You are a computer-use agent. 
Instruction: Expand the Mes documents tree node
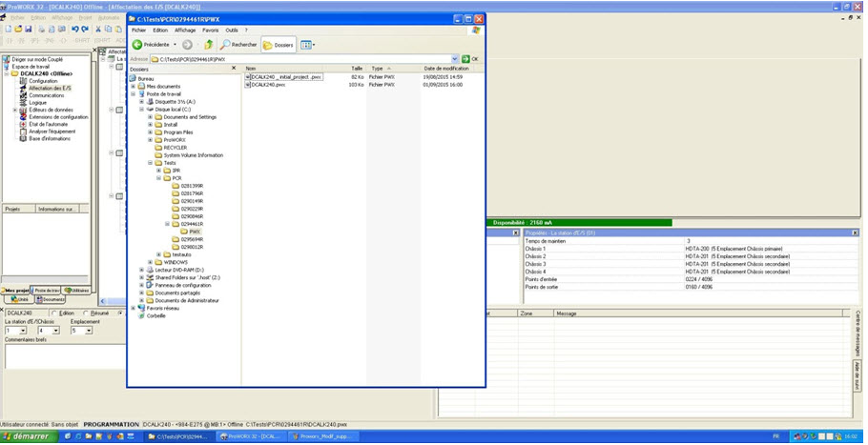coord(133,87)
